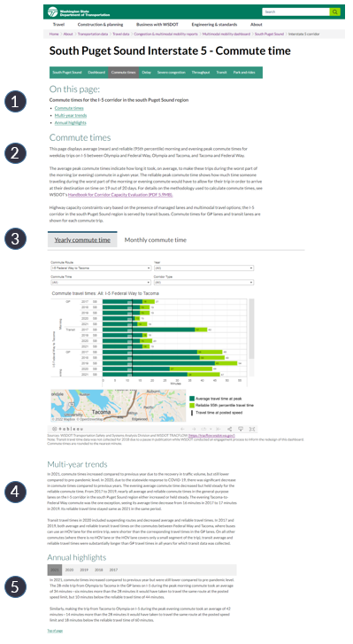The image size is (353, 644).
Task: Open Handbook for Corridor Capacity Evaluation link
Action: click(x=120, y=195)
